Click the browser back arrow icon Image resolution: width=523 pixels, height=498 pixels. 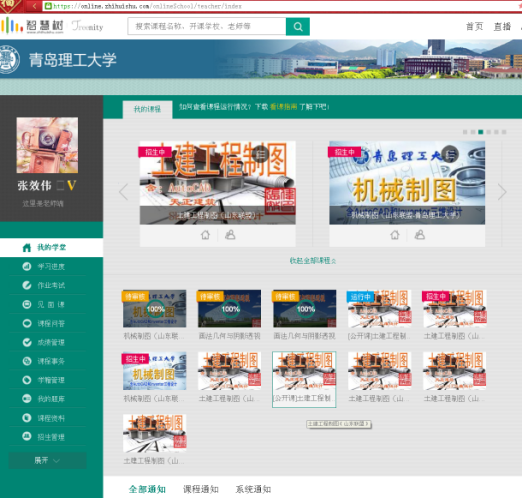click(x=34, y=6)
